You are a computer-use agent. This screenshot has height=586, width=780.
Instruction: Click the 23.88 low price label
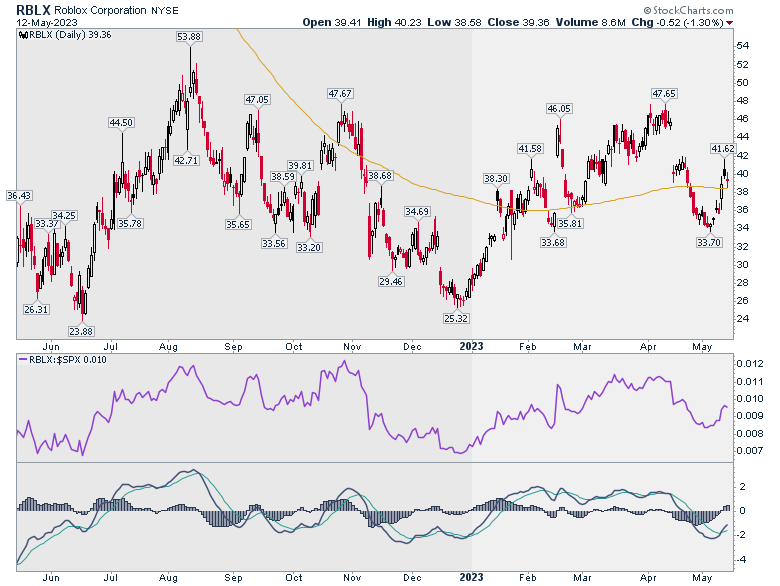[81, 331]
